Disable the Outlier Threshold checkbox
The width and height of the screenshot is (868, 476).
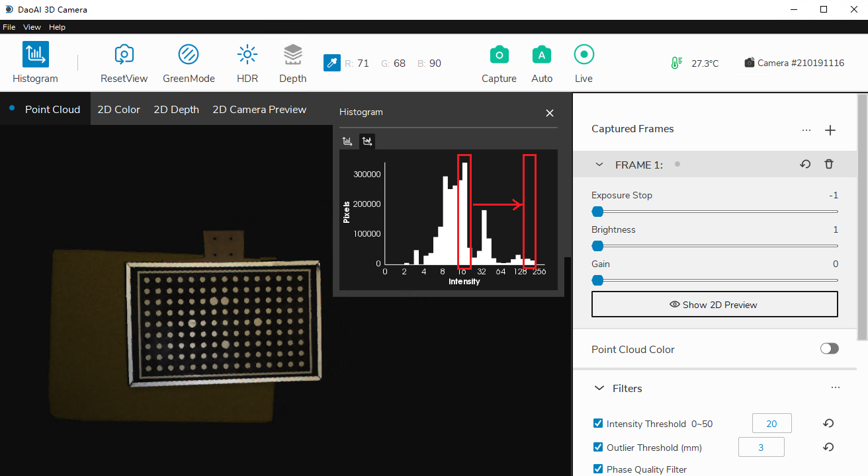click(598, 448)
